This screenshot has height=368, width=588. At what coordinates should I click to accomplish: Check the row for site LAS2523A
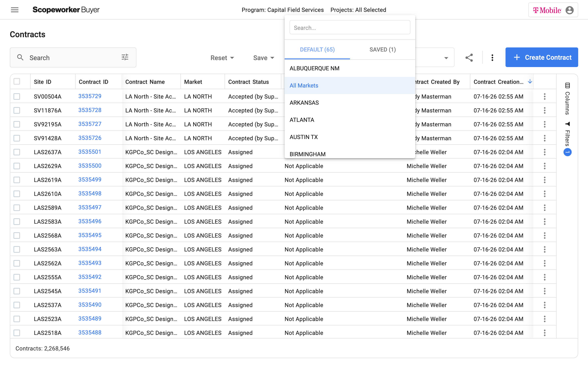click(17, 319)
